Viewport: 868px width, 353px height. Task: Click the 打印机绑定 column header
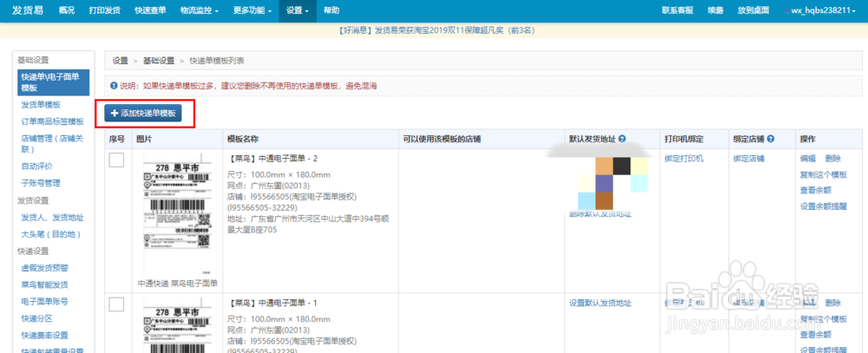(684, 139)
